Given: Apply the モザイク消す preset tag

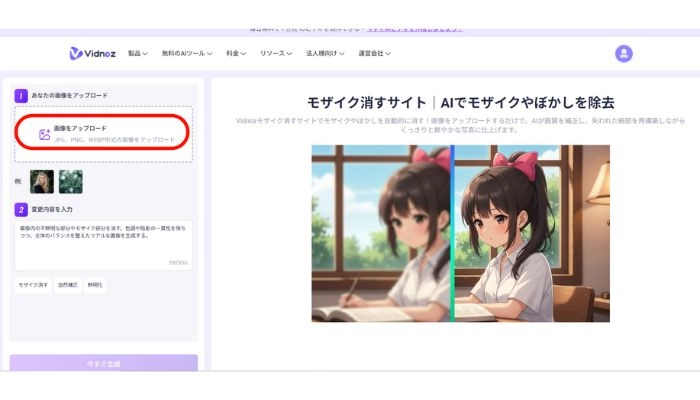Looking at the screenshot, I should (33, 285).
